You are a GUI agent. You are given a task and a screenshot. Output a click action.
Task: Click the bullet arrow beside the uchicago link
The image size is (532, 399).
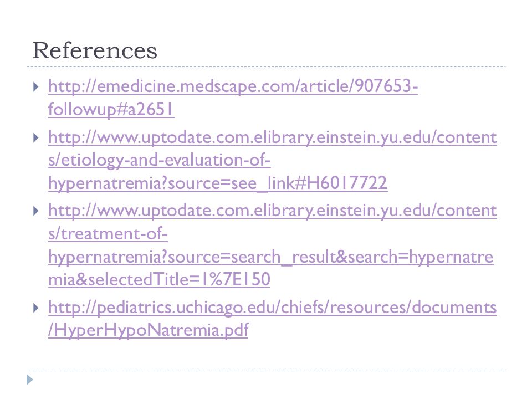click(35, 308)
